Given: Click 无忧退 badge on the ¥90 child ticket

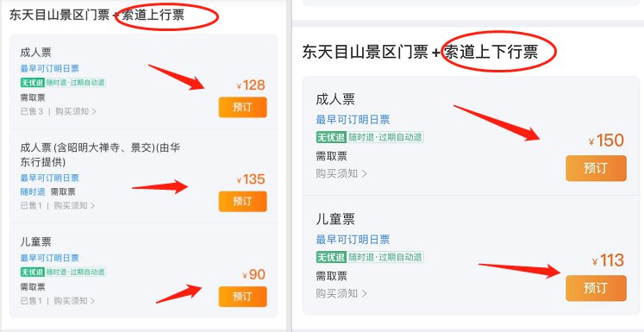Looking at the screenshot, I should point(32,272).
